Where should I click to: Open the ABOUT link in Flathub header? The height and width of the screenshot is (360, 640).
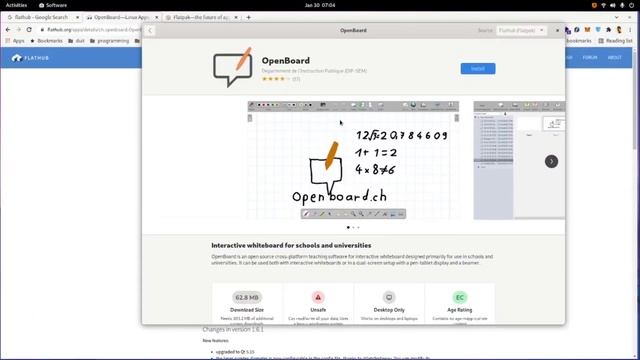[614, 58]
